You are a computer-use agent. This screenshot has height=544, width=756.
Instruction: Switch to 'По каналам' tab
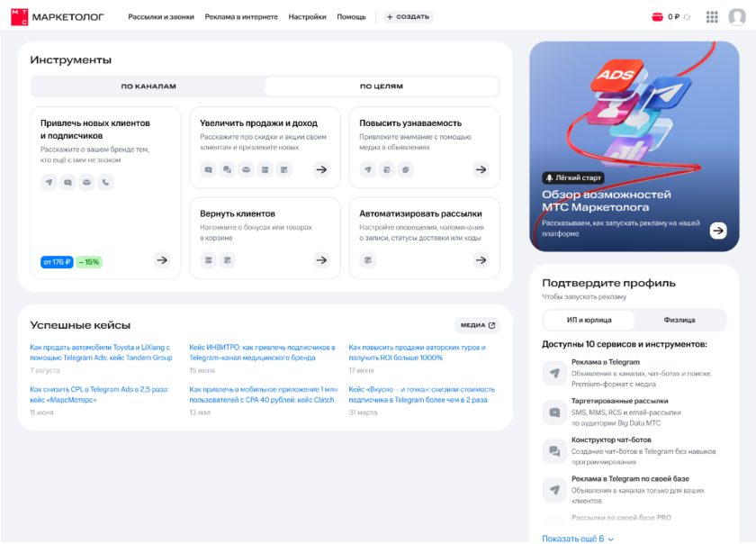[x=148, y=86]
